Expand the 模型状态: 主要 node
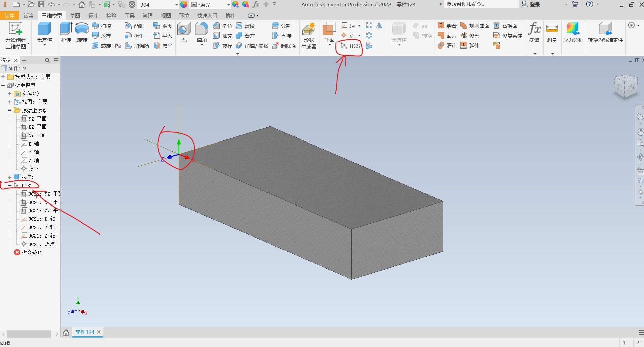The height and width of the screenshot is (347, 644). (3, 77)
